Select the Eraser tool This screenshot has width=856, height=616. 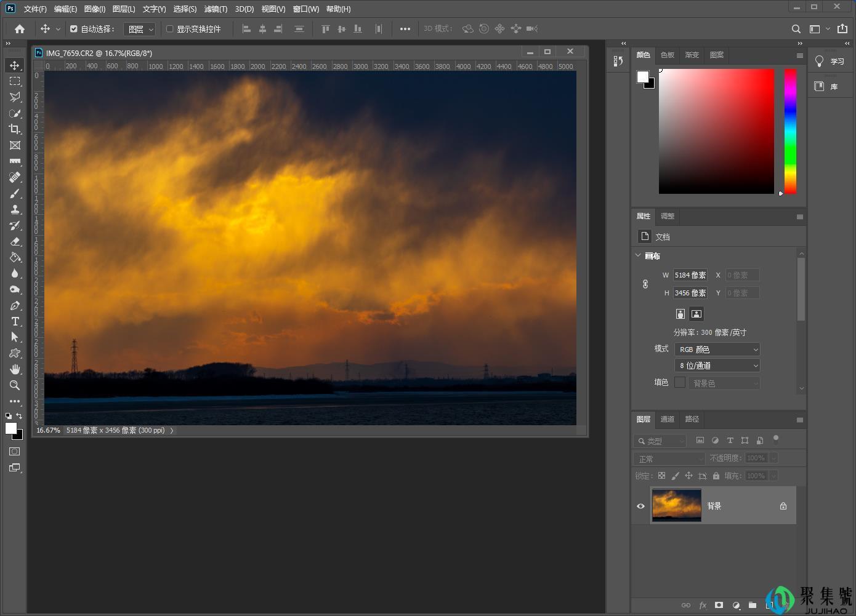coord(15,241)
